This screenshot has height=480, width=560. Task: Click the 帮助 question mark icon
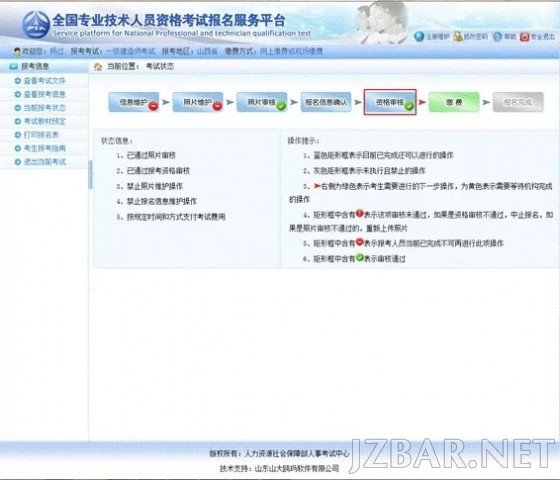click(x=498, y=36)
